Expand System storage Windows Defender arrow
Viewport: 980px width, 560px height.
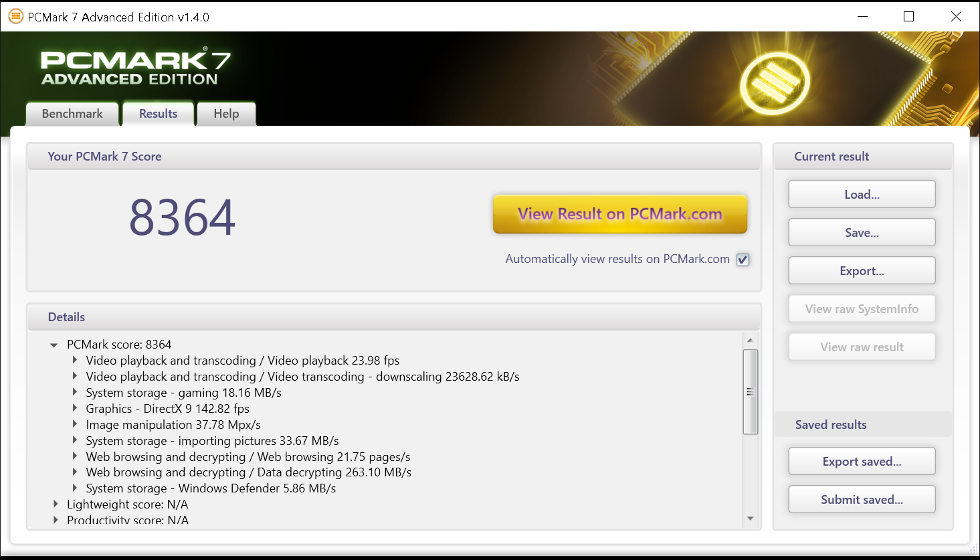pyautogui.click(x=75, y=488)
